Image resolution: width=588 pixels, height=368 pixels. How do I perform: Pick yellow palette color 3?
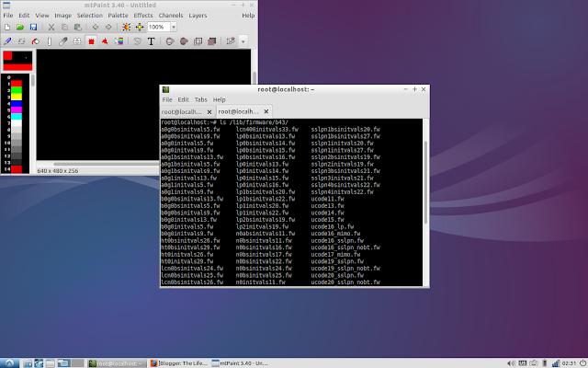17,97
